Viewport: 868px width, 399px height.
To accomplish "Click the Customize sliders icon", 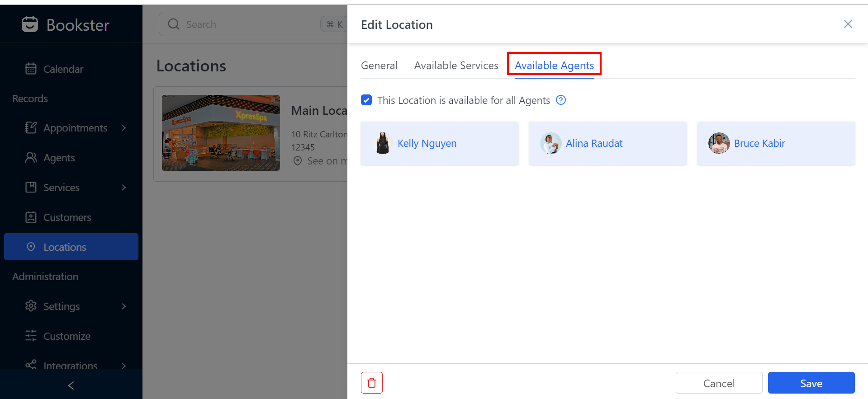I will point(31,336).
